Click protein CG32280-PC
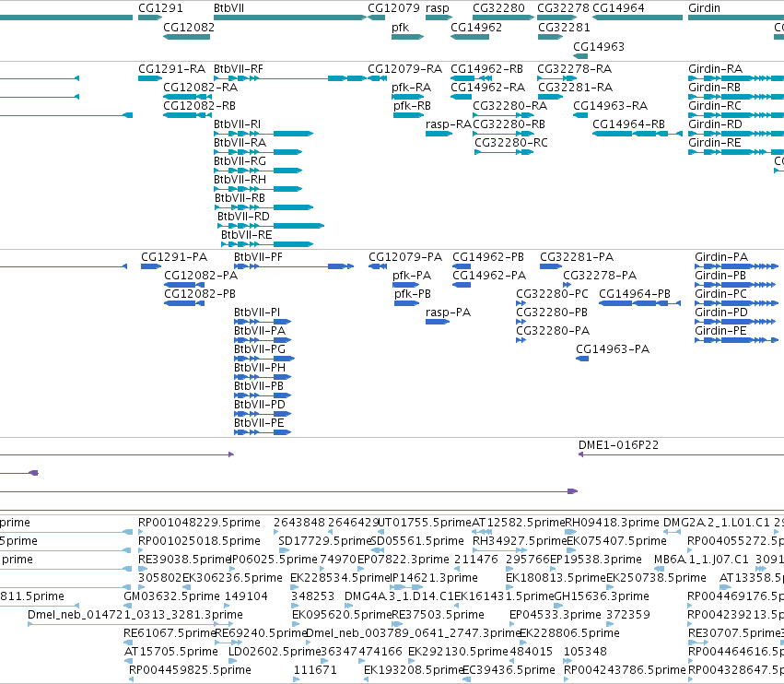The height and width of the screenshot is (684, 784). point(521,303)
